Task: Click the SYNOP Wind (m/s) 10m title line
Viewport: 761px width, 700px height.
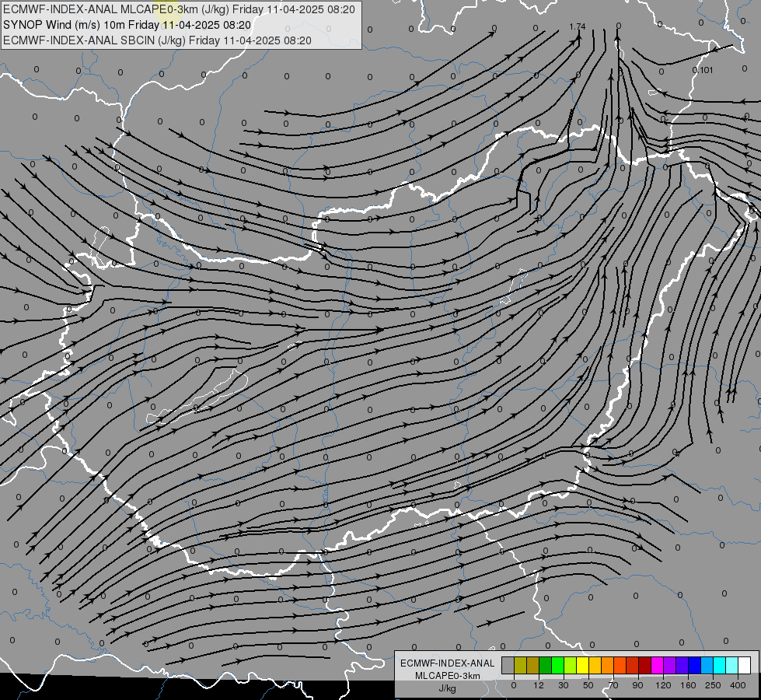Action: [127, 25]
